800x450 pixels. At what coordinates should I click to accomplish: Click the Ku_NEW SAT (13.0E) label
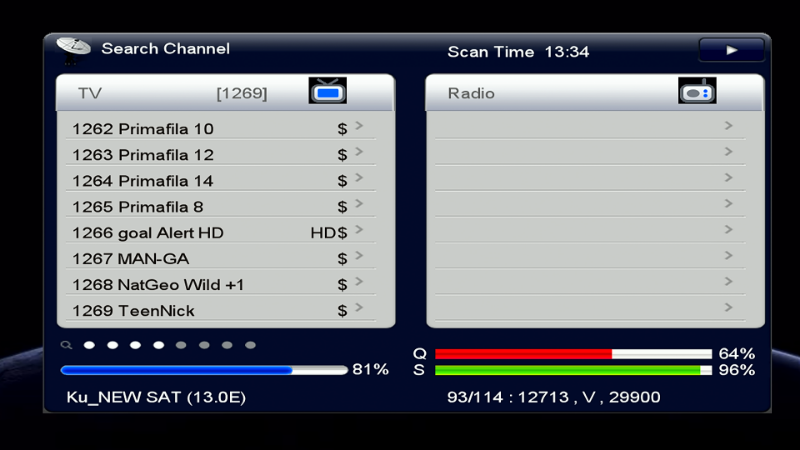[156, 397]
